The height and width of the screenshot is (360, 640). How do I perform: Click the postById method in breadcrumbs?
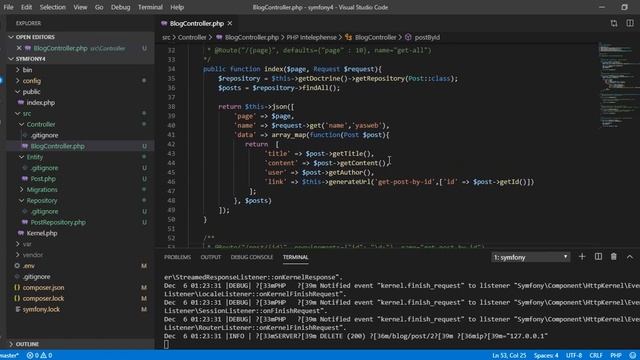[427, 37]
